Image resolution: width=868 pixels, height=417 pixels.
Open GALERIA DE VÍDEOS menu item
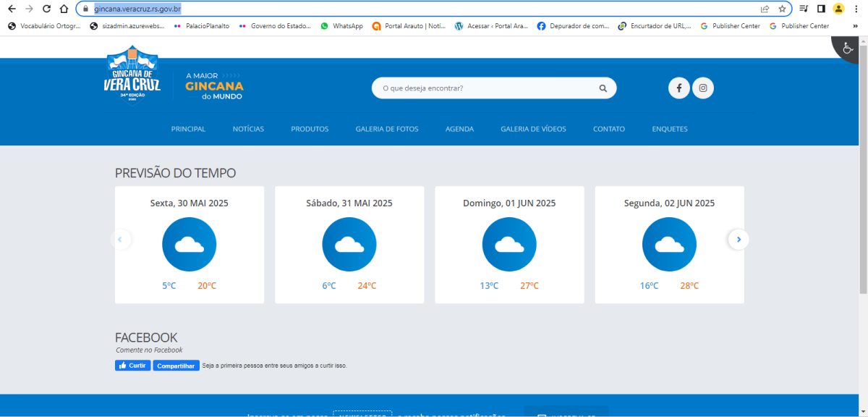(x=533, y=129)
